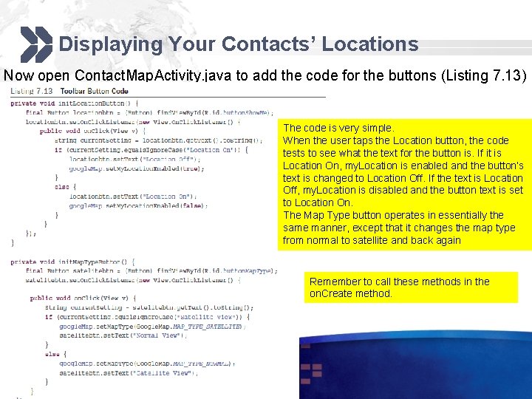Click the satelitebtn.setText("Satellite View") line

tap(129, 373)
